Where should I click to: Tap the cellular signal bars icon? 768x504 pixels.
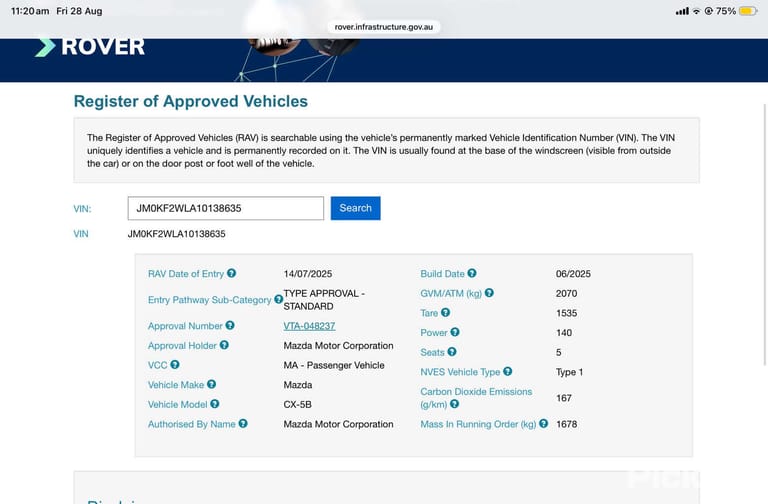click(682, 11)
